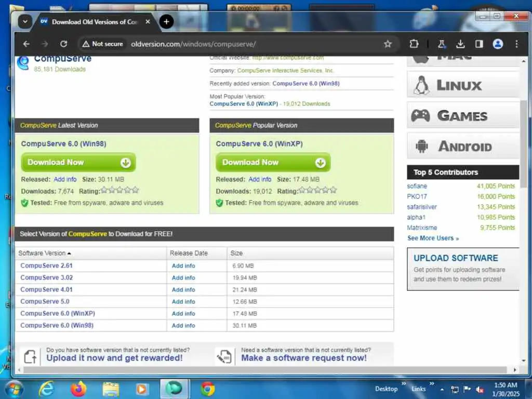Select the Games category
Screen dimensions: 532x399
[x=463, y=115]
